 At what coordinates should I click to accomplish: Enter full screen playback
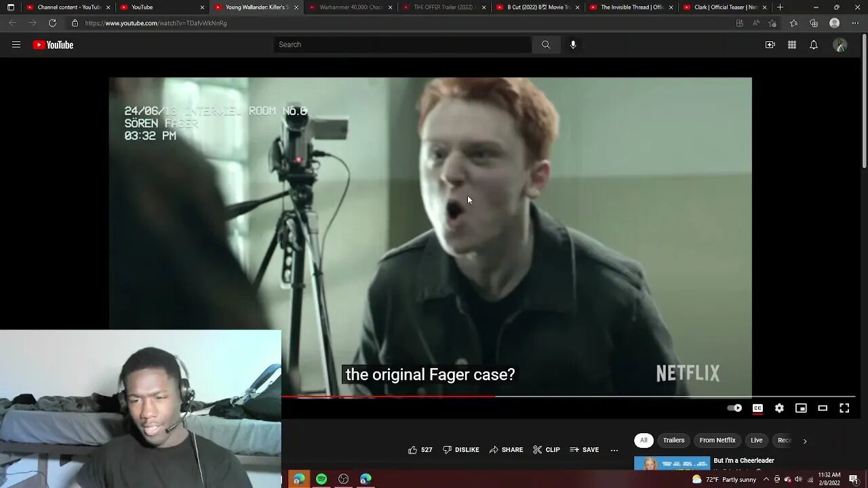point(844,408)
